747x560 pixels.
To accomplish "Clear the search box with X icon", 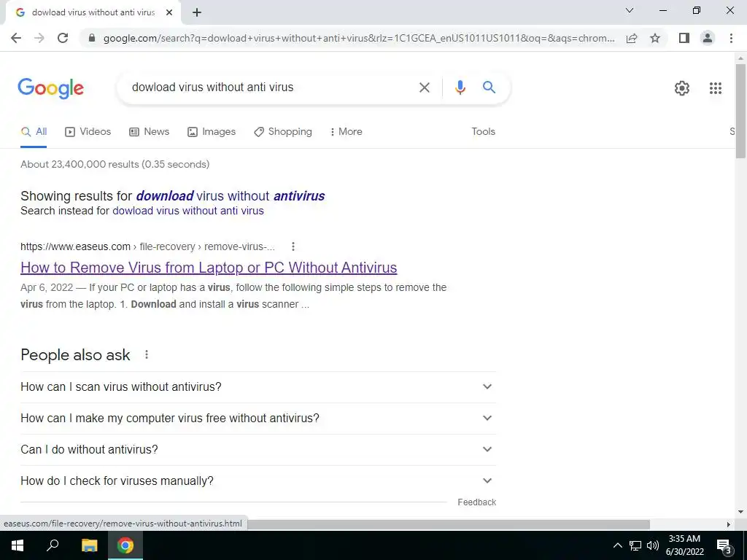I will point(424,87).
